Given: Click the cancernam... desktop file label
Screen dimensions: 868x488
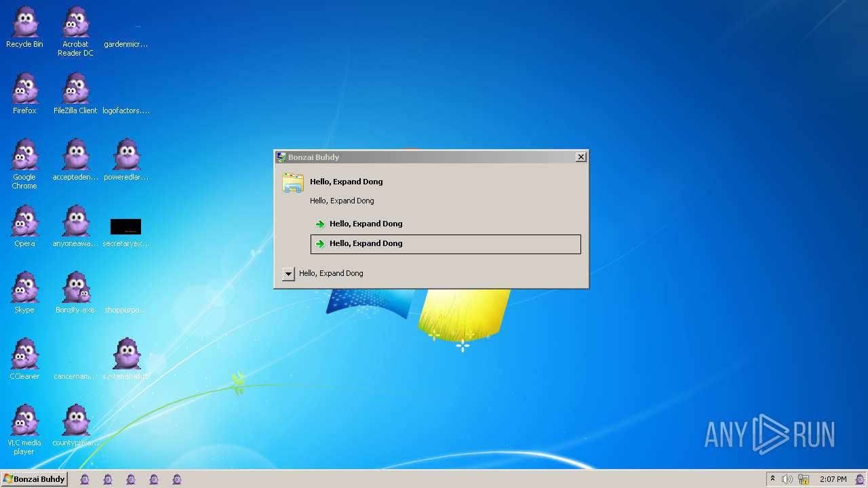Looking at the screenshot, I should pyautogui.click(x=75, y=376).
